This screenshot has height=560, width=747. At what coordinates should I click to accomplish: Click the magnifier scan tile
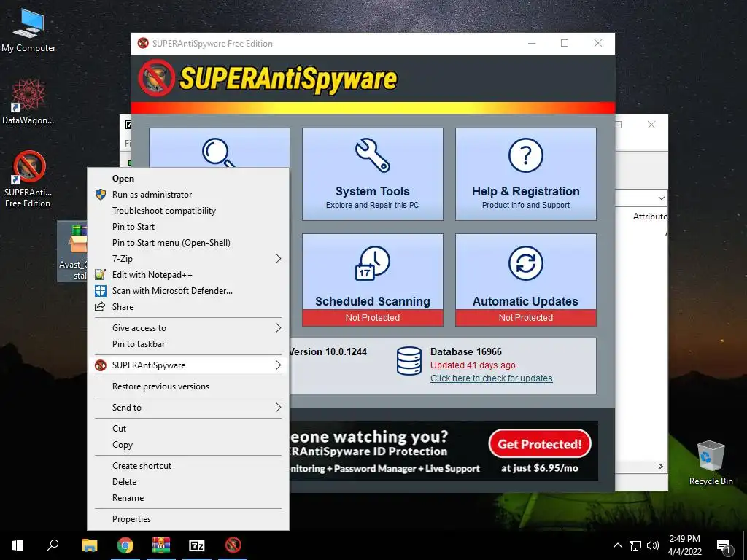[x=219, y=147]
